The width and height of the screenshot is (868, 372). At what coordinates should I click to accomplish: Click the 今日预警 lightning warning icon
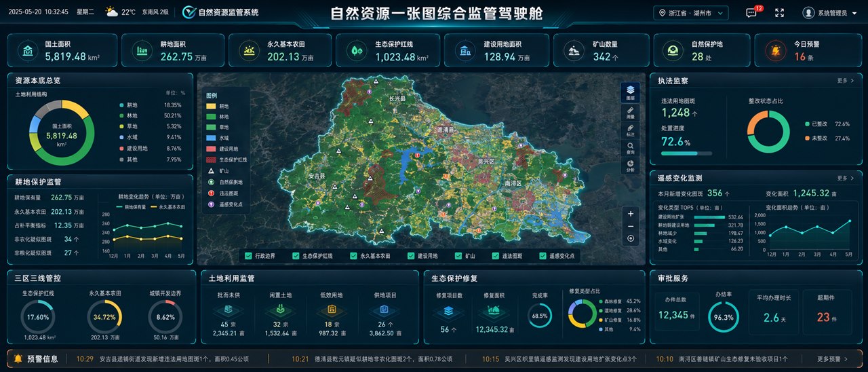[x=774, y=51]
